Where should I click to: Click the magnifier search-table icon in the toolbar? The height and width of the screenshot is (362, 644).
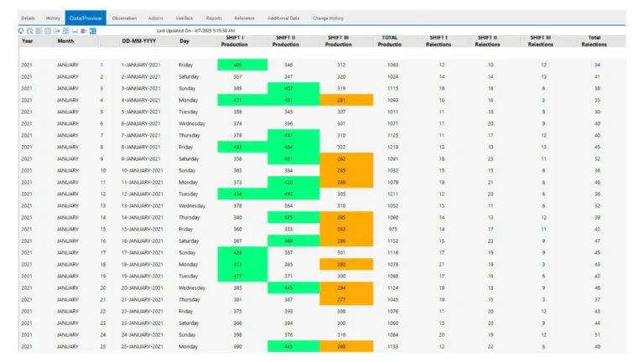[x=30, y=31]
